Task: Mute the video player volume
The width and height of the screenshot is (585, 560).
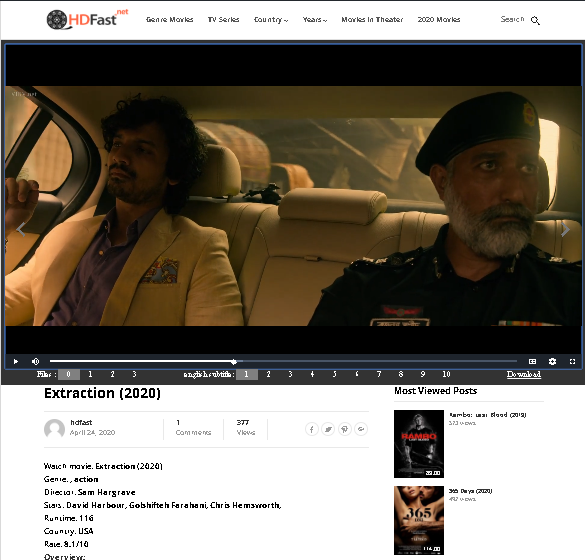Action: 35,362
